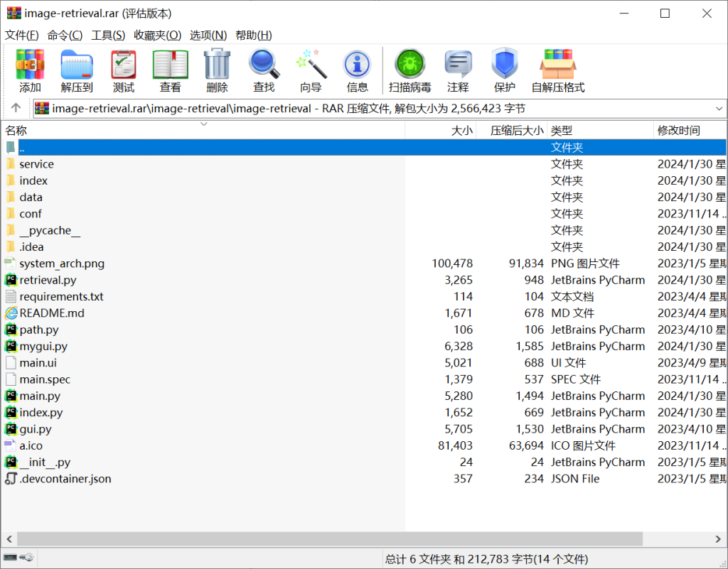Click the SFX (自解压格式) icon
This screenshot has width=728, height=569.
pos(557,71)
